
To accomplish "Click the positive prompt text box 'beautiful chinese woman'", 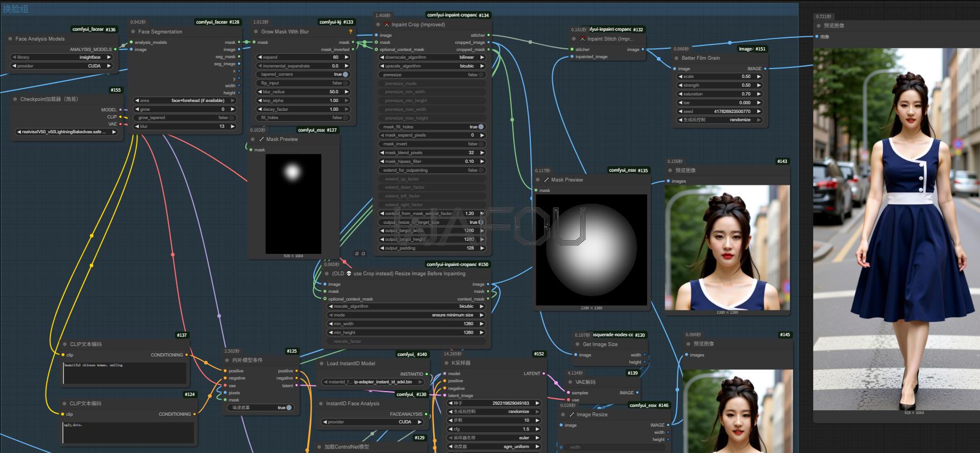I will click(125, 373).
